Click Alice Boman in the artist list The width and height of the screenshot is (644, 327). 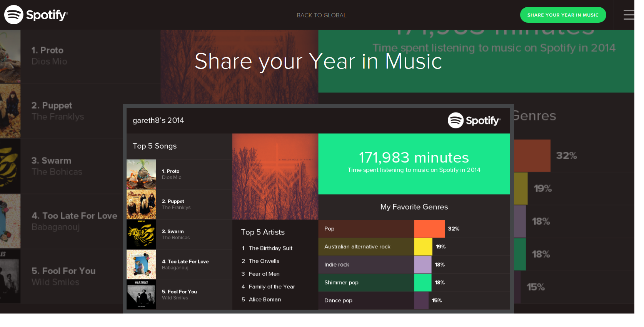pyautogui.click(x=265, y=299)
